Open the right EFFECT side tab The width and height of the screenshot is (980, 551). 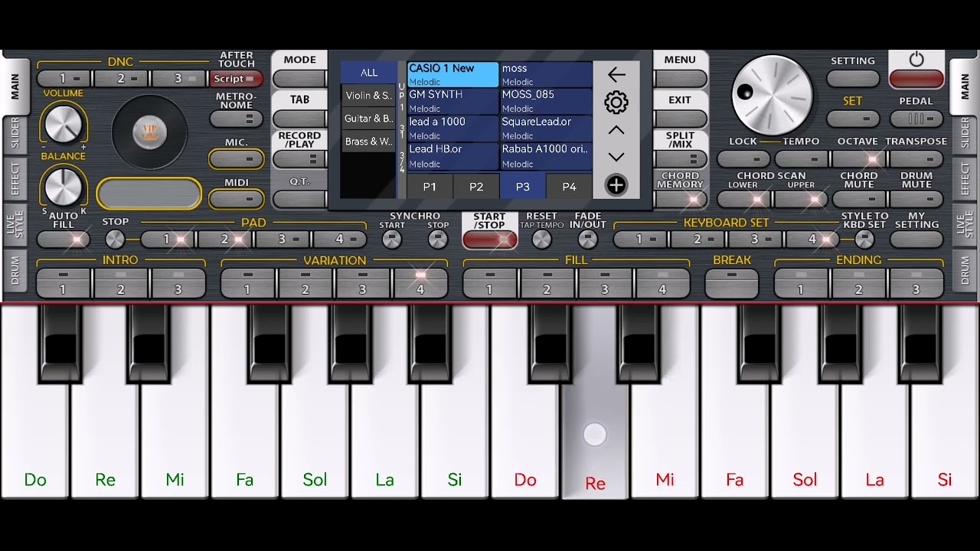pos(965,179)
